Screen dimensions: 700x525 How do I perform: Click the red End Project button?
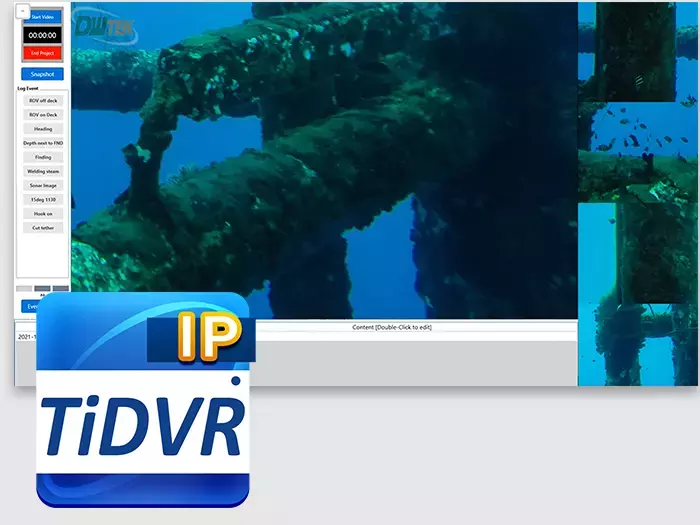pyautogui.click(x=42, y=53)
